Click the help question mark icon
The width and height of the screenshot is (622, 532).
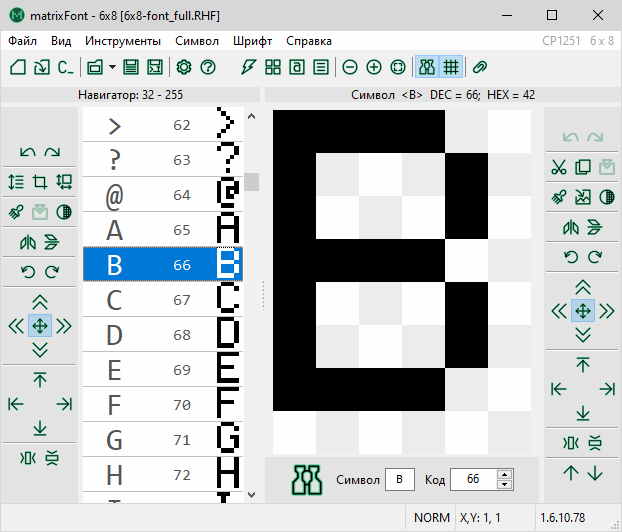tap(208, 67)
